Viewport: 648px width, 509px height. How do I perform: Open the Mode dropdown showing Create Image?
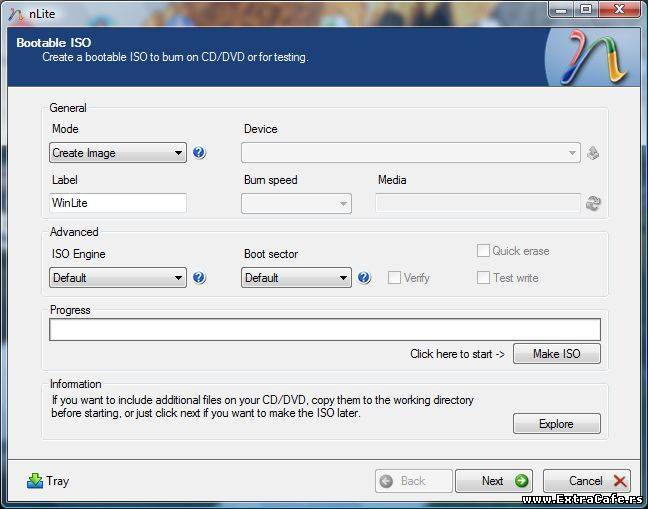[118, 153]
